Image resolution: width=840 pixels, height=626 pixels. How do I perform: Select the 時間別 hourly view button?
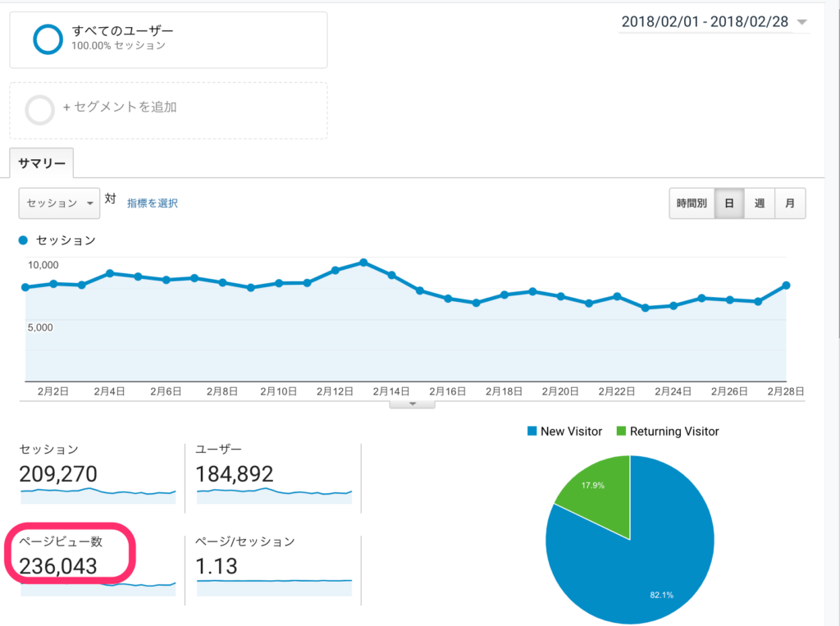click(692, 203)
